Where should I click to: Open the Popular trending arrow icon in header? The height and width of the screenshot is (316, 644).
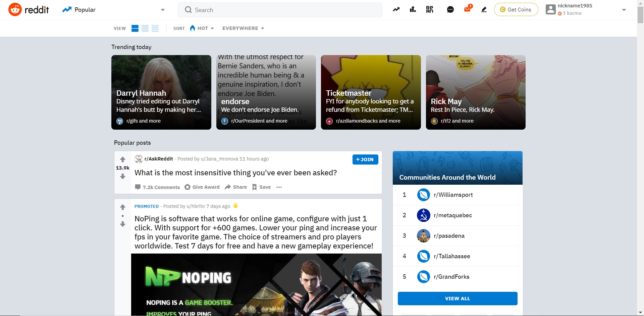pyautogui.click(x=396, y=10)
